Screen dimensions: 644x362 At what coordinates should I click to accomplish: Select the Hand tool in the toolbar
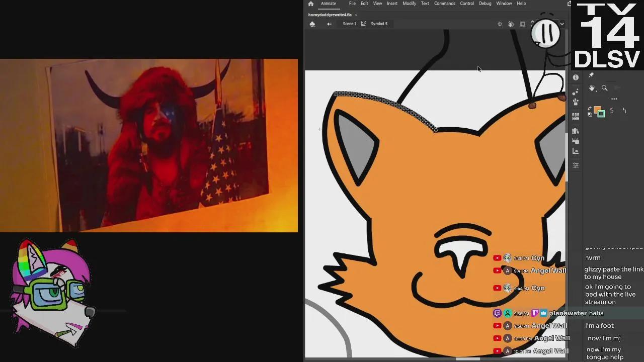592,88
